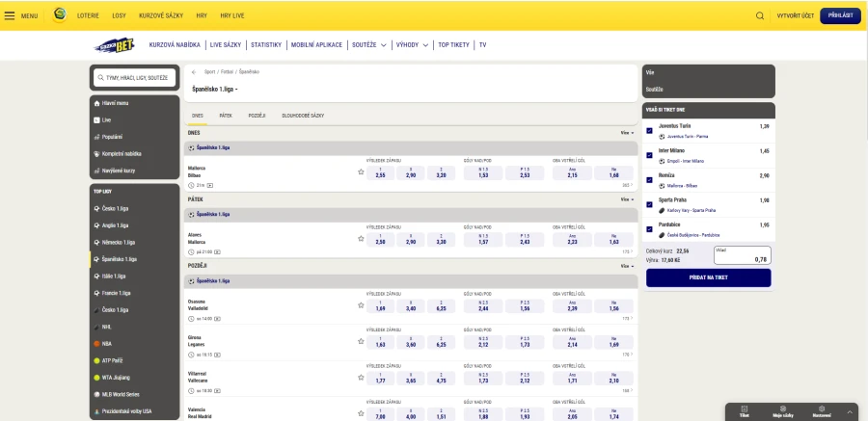The height and width of the screenshot is (421, 868).
Task: Favorite the Mallorca - Bilbao match star
Action: pos(361,172)
